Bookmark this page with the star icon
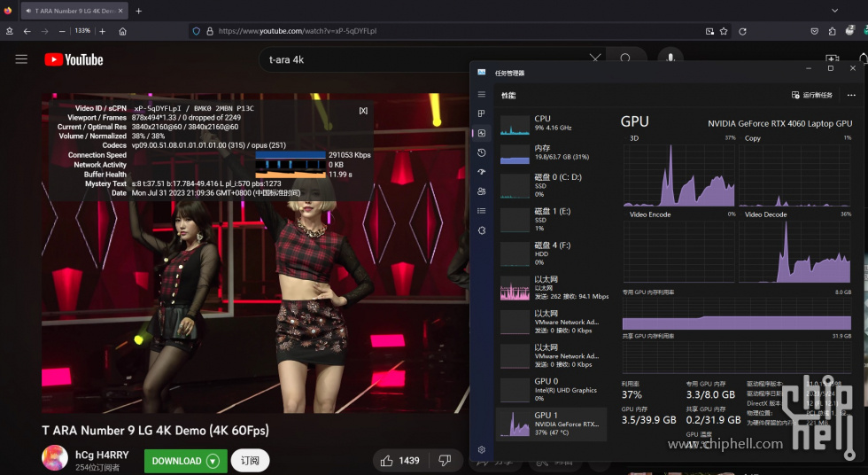868x475 pixels. [724, 32]
